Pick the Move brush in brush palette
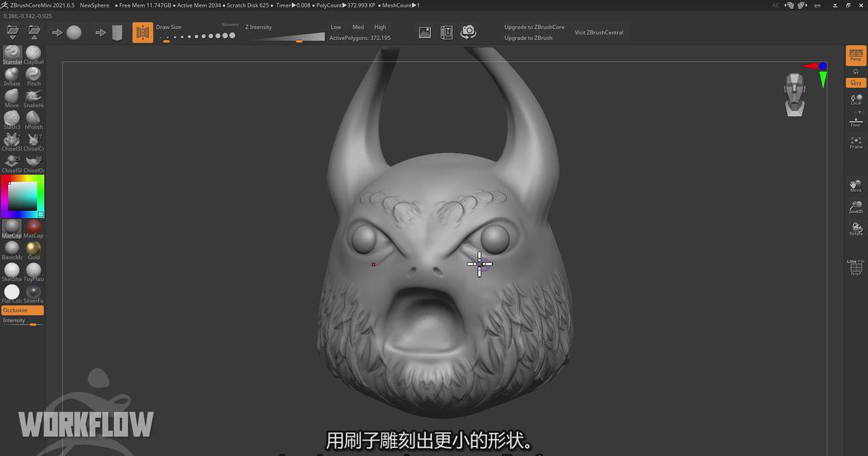 point(12,99)
